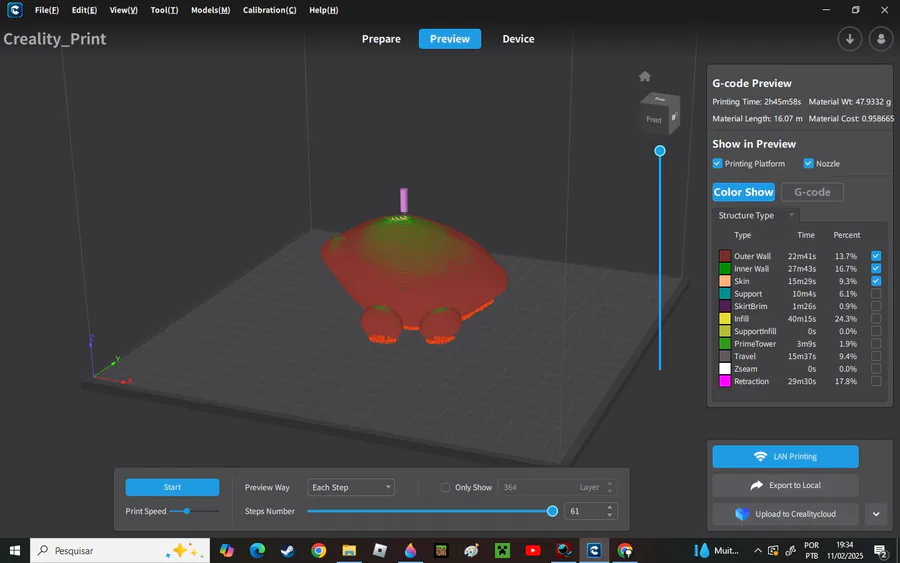
Task: Switch to Device tab
Action: point(518,39)
